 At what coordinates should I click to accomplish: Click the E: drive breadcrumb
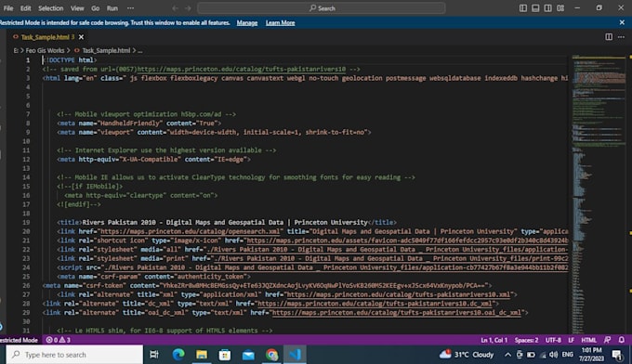point(16,51)
